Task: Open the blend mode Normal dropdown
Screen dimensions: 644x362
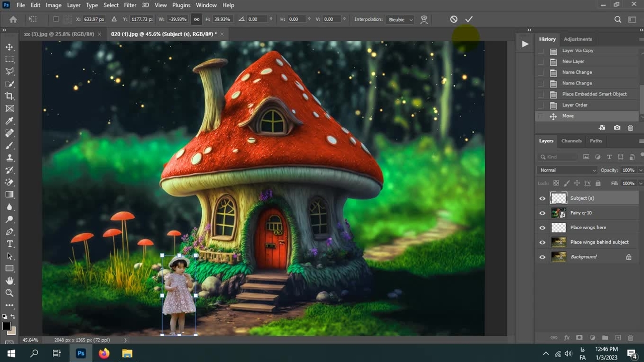Action: 567,170
